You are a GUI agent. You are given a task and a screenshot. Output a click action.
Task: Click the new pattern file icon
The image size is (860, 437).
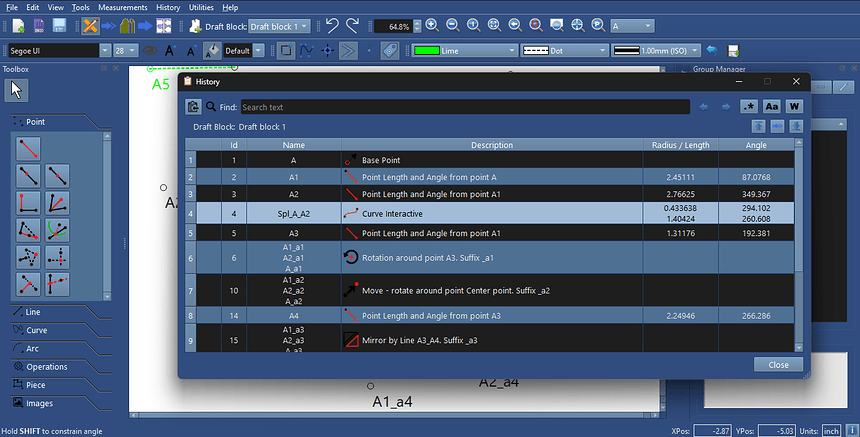pos(14,26)
